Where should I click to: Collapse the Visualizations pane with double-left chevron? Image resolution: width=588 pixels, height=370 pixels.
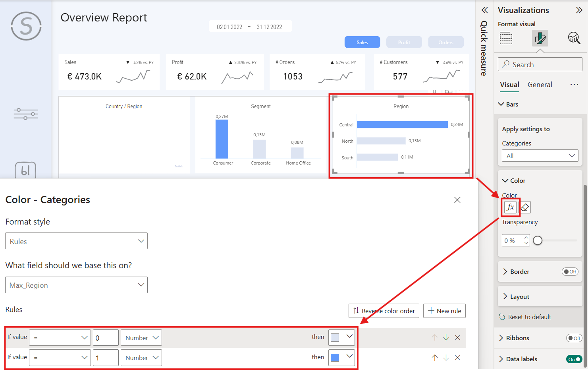(484, 10)
